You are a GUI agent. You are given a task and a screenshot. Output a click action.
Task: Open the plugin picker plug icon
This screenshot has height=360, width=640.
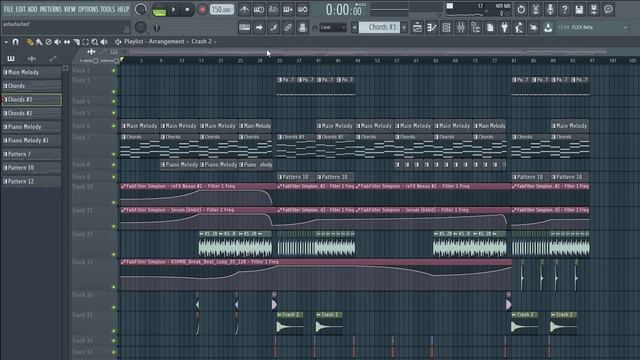point(504,27)
